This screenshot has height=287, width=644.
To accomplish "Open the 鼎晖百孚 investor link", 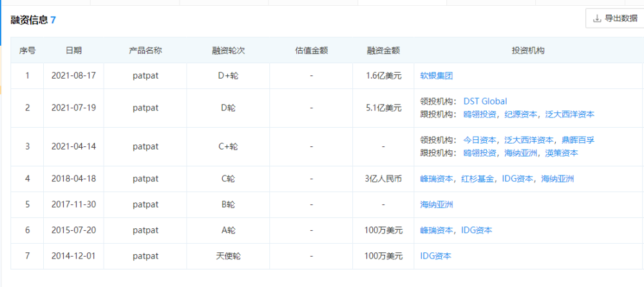I will [578, 140].
